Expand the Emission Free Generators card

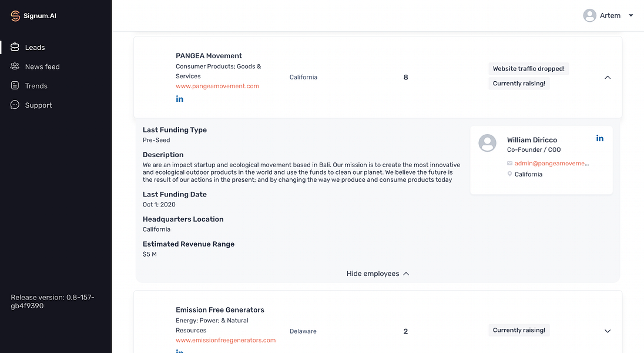click(x=608, y=331)
